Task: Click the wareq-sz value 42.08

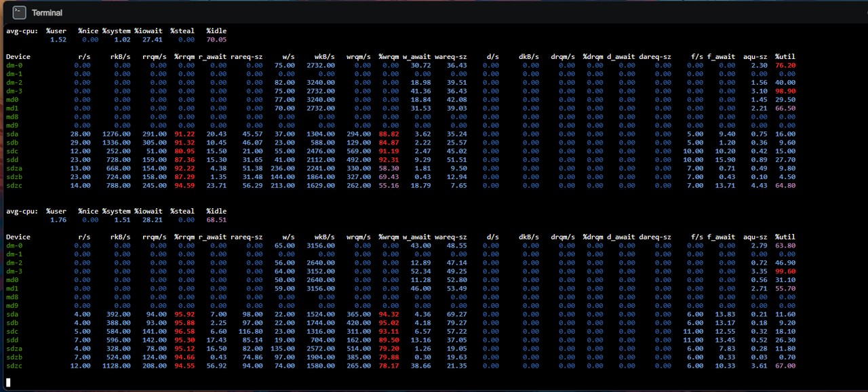Action: [x=457, y=100]
